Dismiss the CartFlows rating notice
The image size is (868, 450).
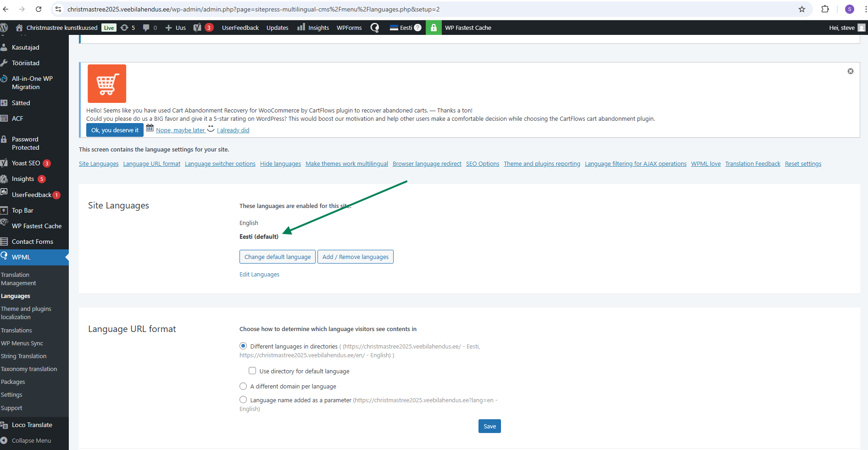pos(850,71)
